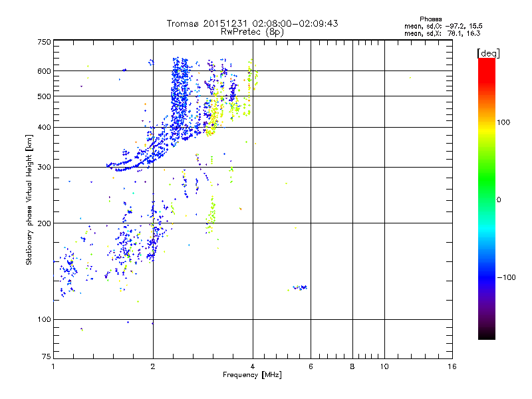Click the y-axis tick label '300'
Viewport: 532px width, 399px height.
tap(45, 168)
